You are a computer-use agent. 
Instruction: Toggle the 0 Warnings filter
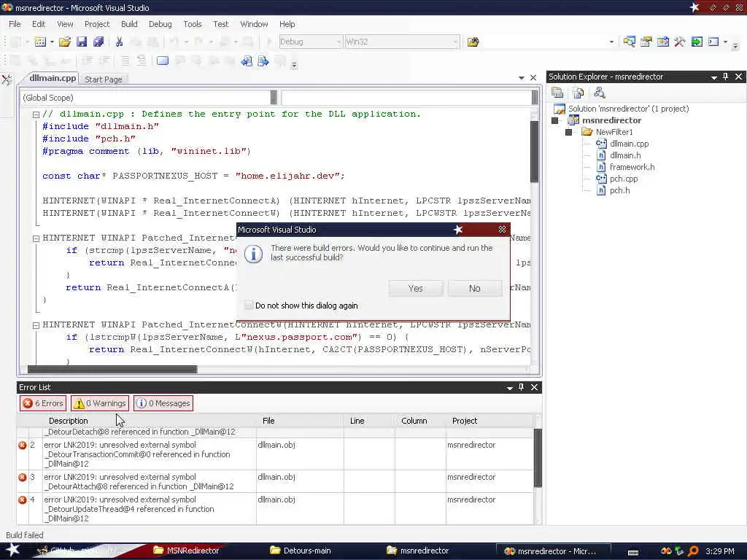pyautogui.click(x=100, y=403)
